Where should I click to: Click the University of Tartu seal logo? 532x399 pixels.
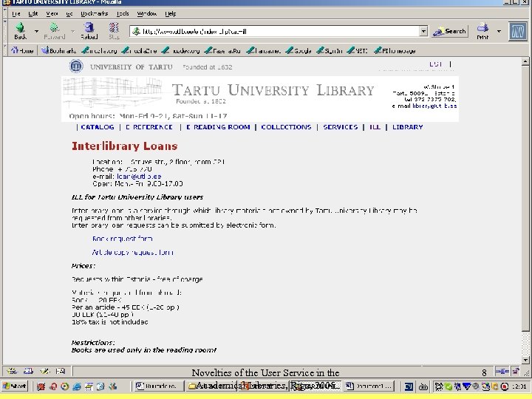pos(76,66)
